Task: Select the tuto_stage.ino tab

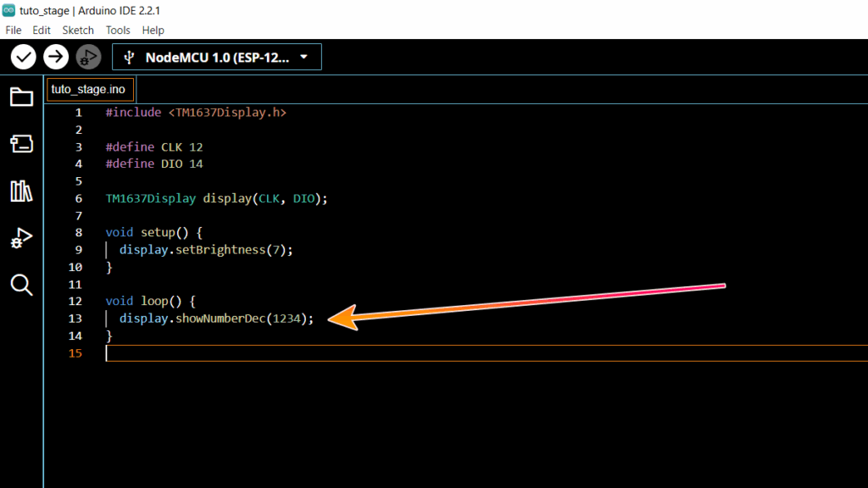Action: point(88,90)
